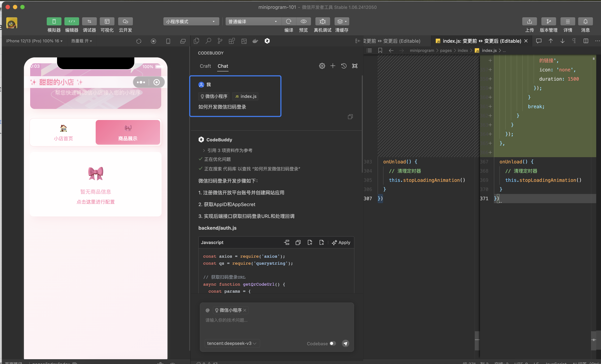Screen dimensions: 601x364
Task: Open CodeBuddy chat history icon
Action: click(344, 66)
